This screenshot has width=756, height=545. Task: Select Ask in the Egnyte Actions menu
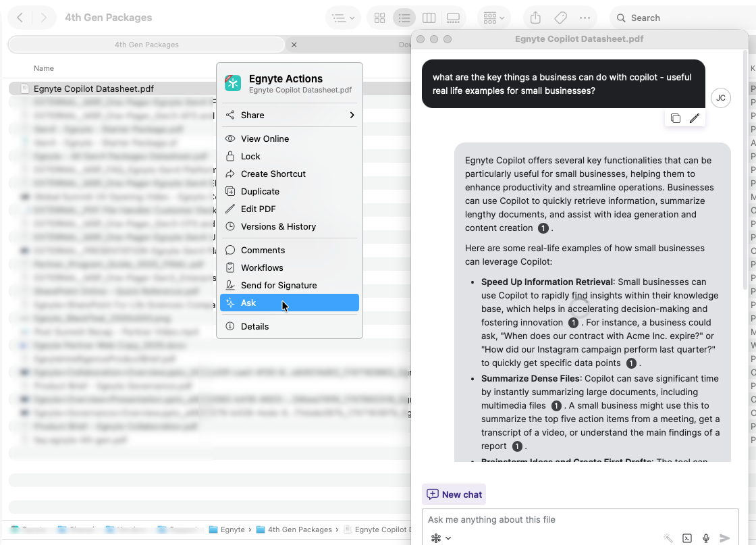click(290, 303)
